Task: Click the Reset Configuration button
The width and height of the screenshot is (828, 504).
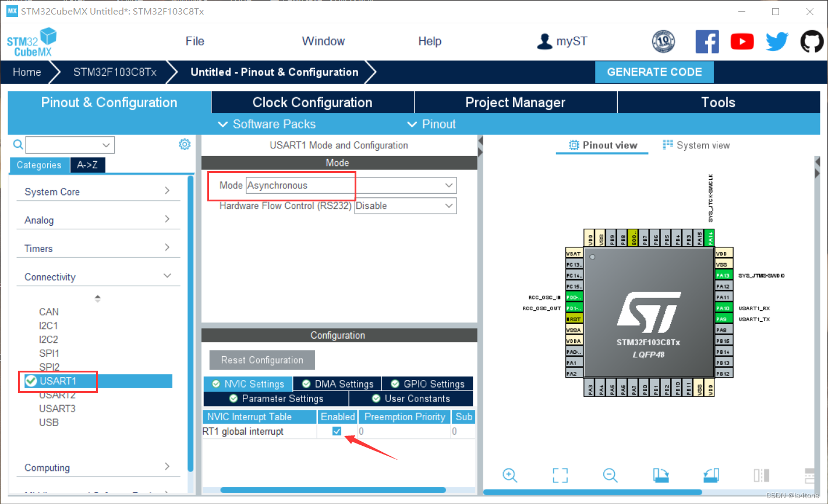Action: pyautogui.click(x=261, y=360)
